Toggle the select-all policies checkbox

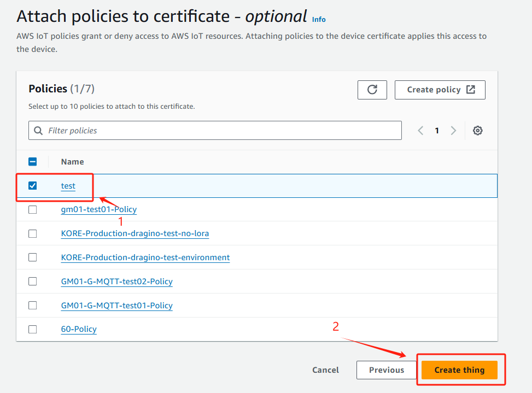click(33, 162)
